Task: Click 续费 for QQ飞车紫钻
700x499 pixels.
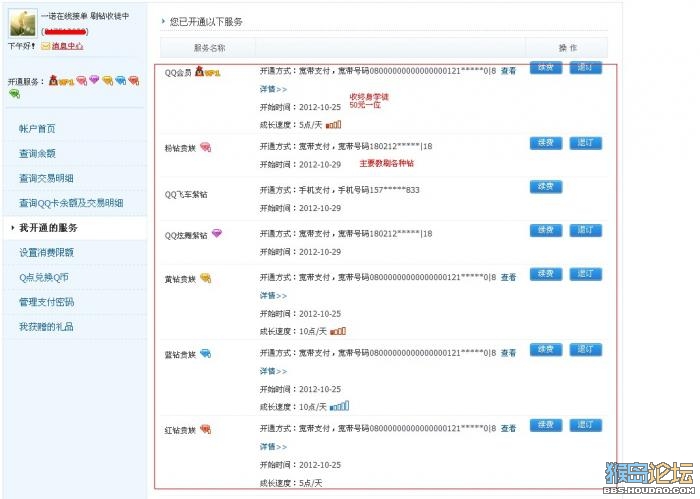Action: click(x=546, y=187)
